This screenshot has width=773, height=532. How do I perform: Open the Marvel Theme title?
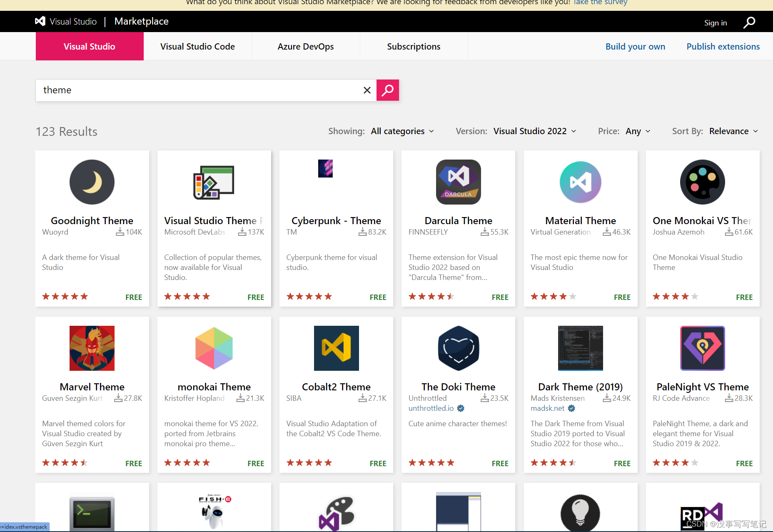[92, 387]
